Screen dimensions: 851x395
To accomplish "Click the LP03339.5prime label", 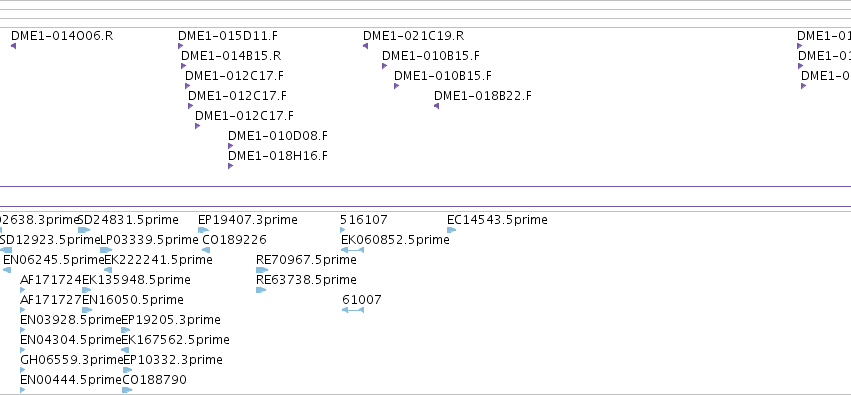I will coord(150,240).
